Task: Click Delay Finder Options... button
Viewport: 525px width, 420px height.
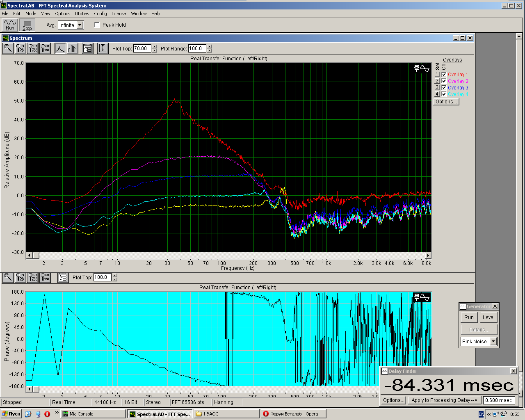Action: point(394,400)
